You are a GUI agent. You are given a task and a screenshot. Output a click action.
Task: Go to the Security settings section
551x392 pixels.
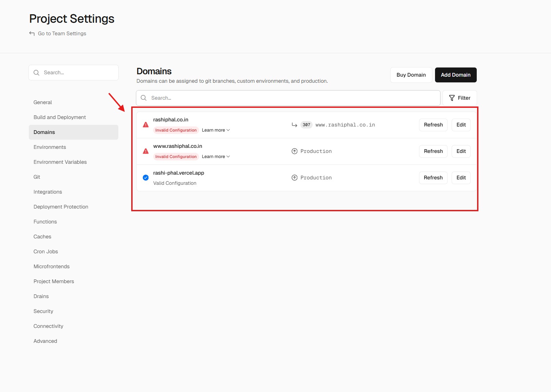(x=43, y=311)
